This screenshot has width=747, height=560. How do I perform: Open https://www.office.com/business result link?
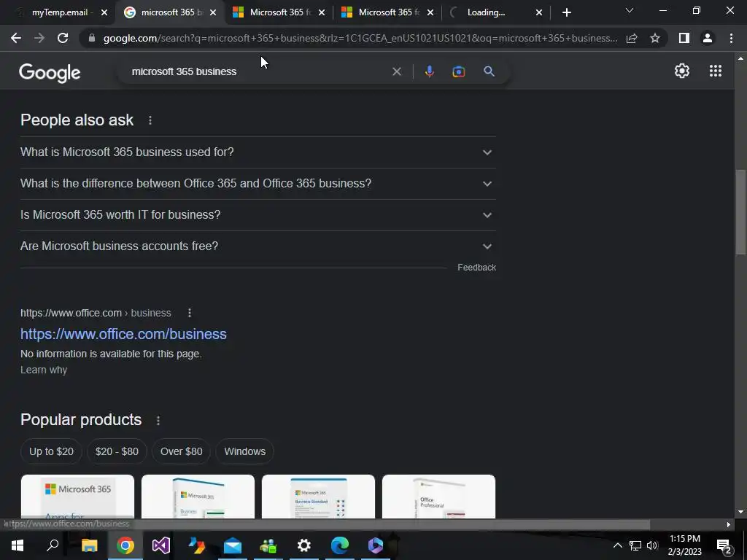123,334
